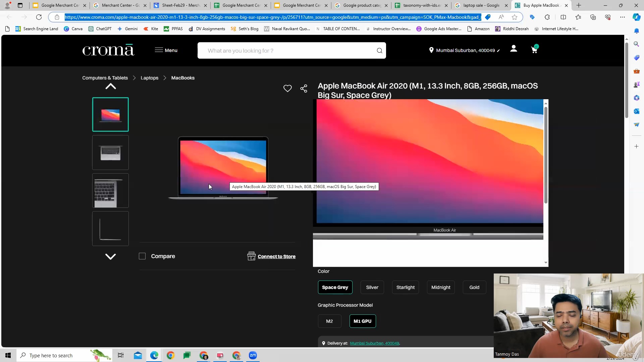Screen dimensions: 644x362
Task: Toggle the browser split screen icon
Action: 563,17
